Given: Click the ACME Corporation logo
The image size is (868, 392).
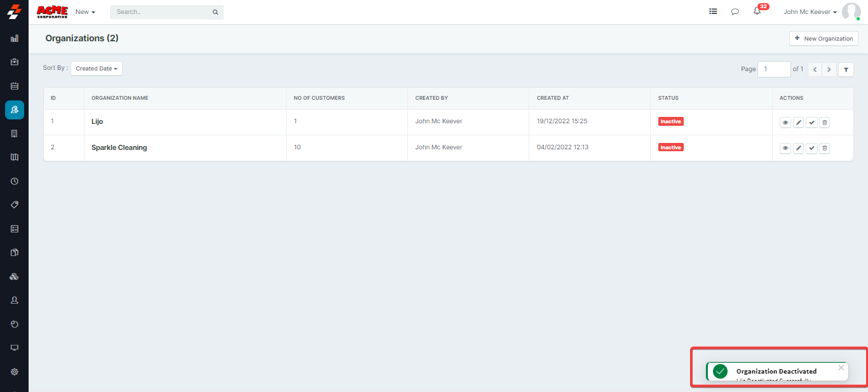Looking at the screenshot, I should 52,11.
